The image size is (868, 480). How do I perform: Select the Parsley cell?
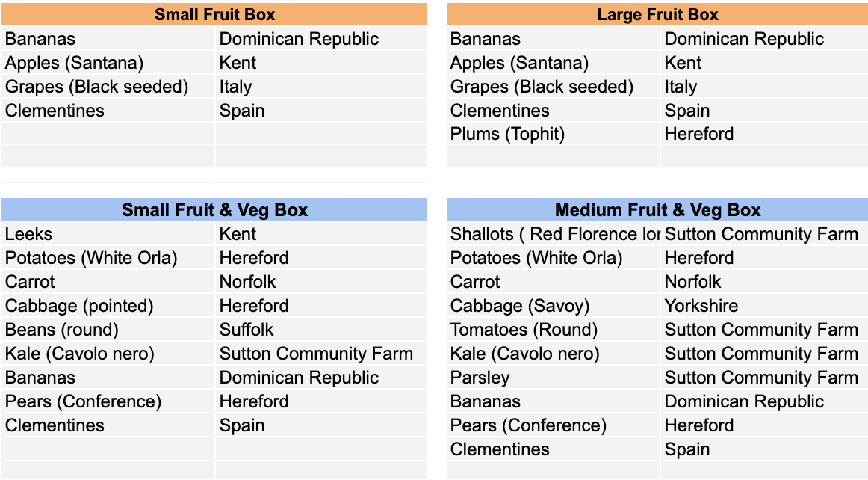pyautogui.click(x=553, y=378)
